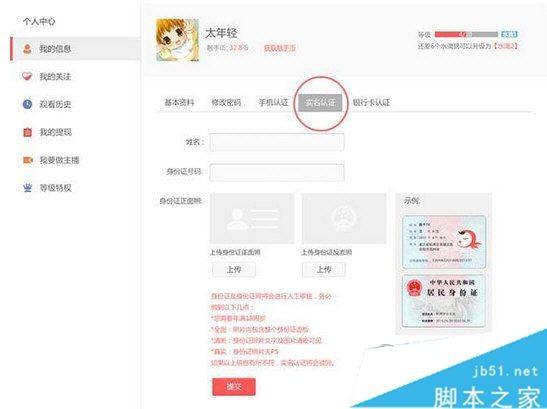The height and width of the screenshot is (409, 547).
Task: Click the crown icon beside 等级特权
Action: [x=27, y=188]
